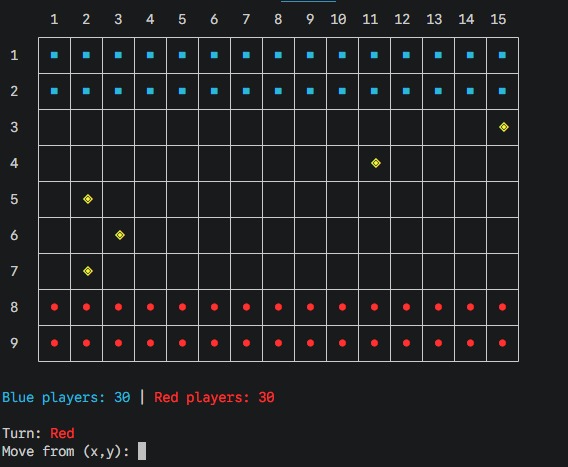Select the blue square at column 15, row 1

click(x=502, y=55)
